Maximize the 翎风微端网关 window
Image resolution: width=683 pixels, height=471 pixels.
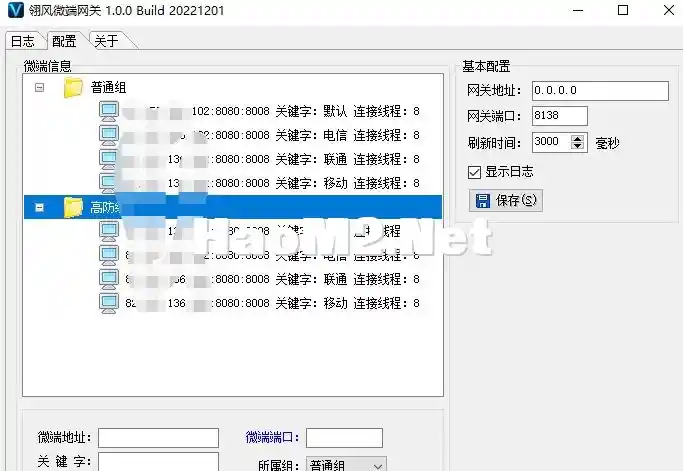point(623,10)
